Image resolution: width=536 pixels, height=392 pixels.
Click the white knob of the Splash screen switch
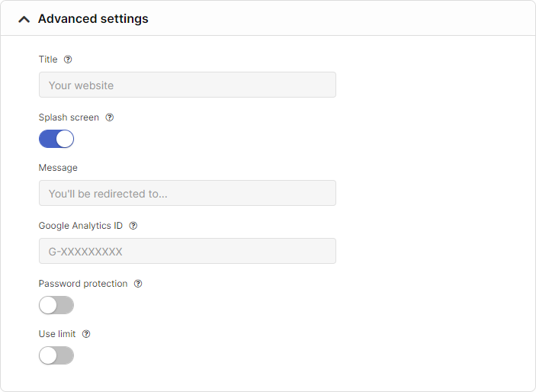point(65,139)
